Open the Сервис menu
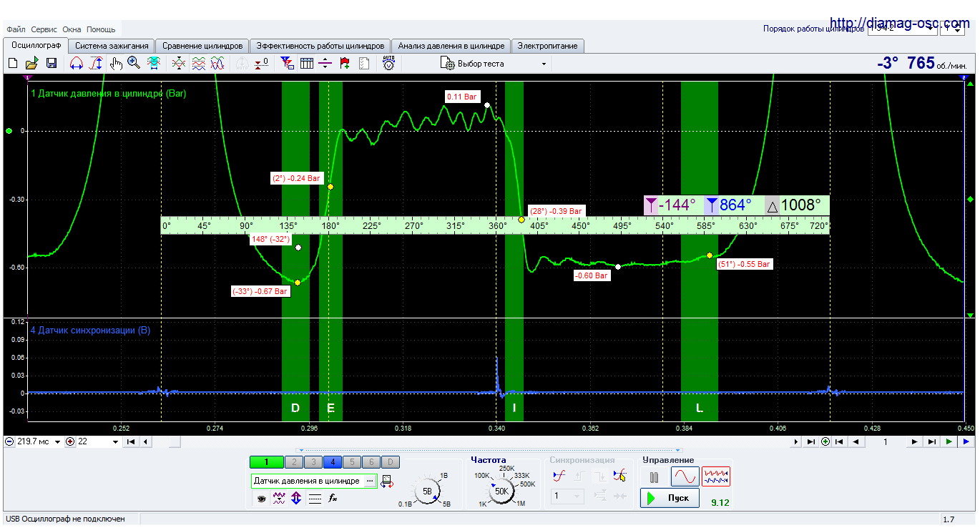980x528 pixels. click(x=44, y=29)
